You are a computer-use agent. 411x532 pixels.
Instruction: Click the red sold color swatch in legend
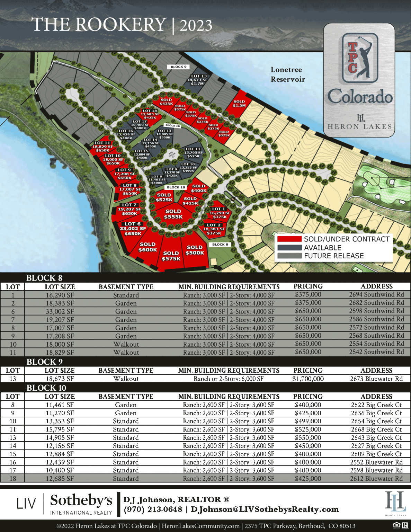click(289, 239)
